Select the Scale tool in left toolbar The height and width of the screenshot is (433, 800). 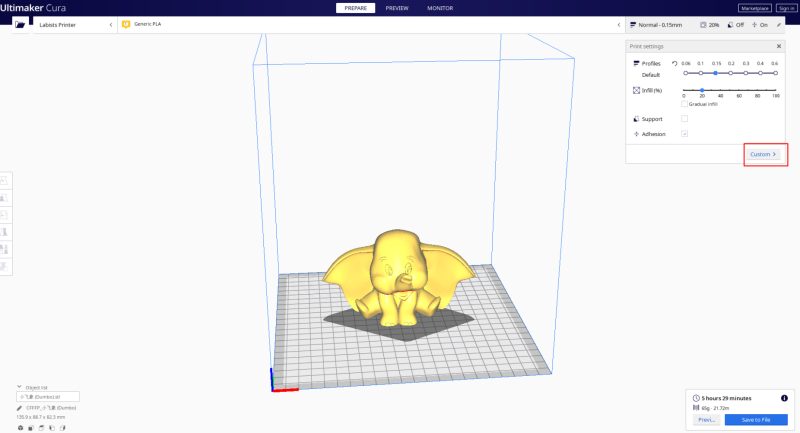click(4, 198)
